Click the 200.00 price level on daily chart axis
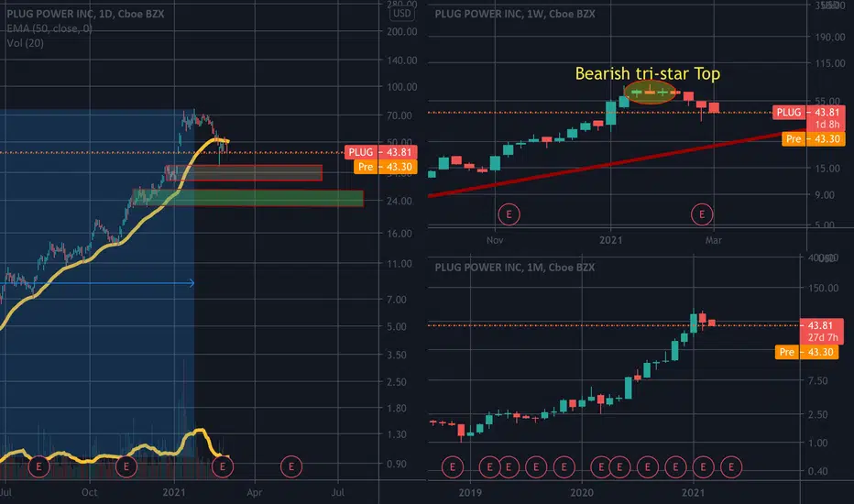The image size is (854, 504). tap(402, 31)
